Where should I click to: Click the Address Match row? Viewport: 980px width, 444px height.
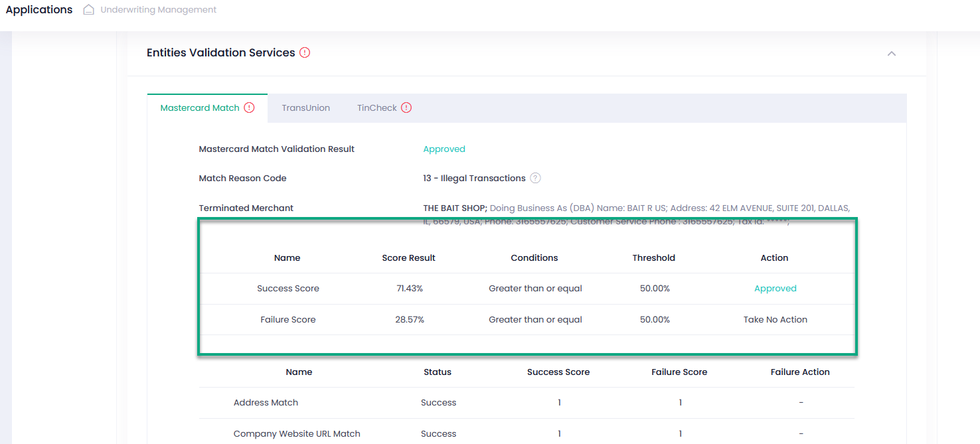527,403
